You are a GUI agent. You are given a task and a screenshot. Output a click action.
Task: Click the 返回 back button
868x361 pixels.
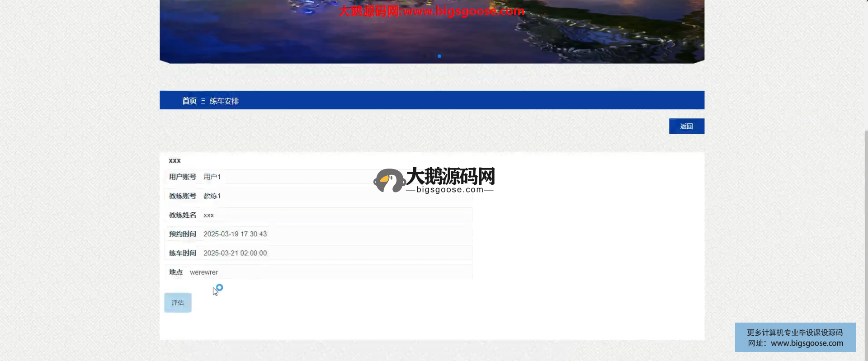(686, 126)
